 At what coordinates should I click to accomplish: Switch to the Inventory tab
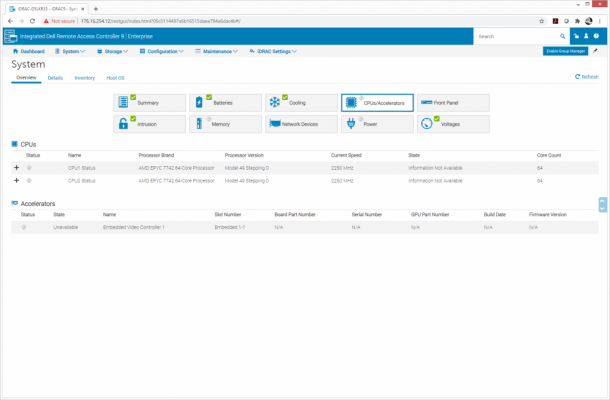pos(84,78)
